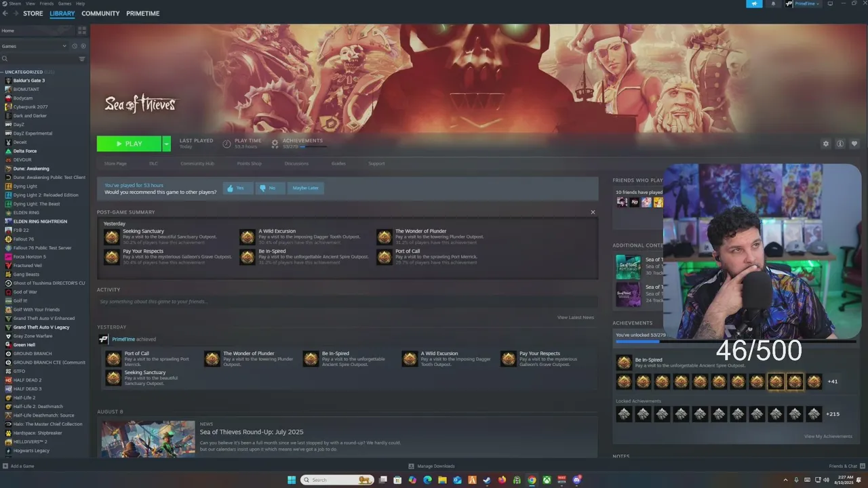Close the Post-Game Summary panel
868x488 pixels.
coord(593,212)
